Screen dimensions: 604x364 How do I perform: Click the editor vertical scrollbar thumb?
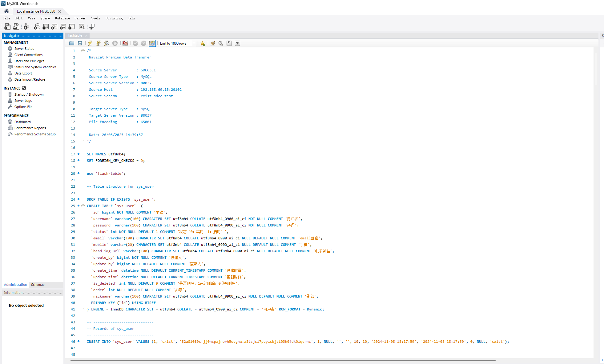(596, 69)
